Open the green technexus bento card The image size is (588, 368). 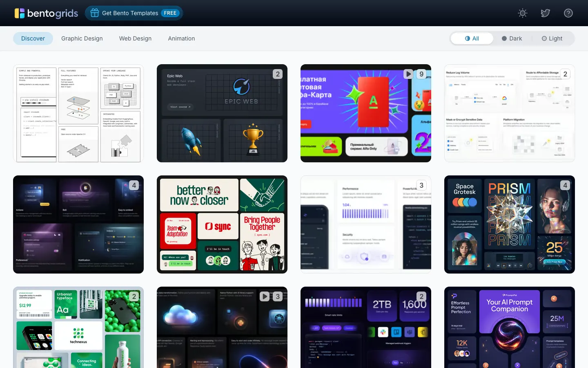point(78,327)
